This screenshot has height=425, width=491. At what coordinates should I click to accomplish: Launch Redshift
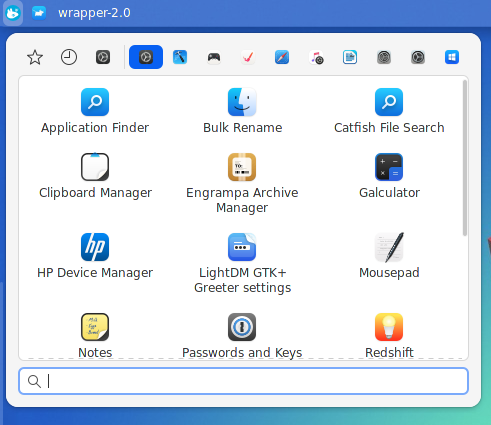pos(389,335)
